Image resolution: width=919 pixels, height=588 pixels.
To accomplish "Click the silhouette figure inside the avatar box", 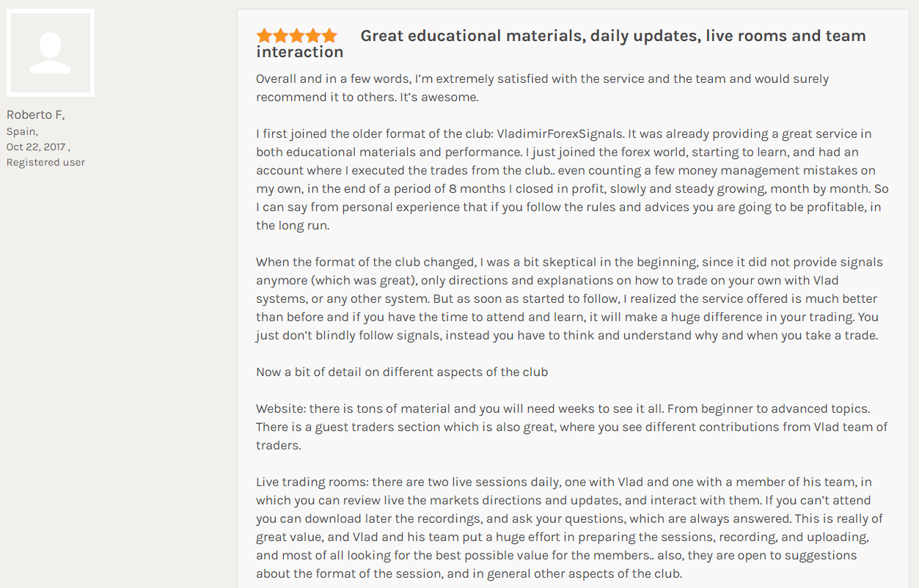I will pyautogui.click(x=51, y=54).
